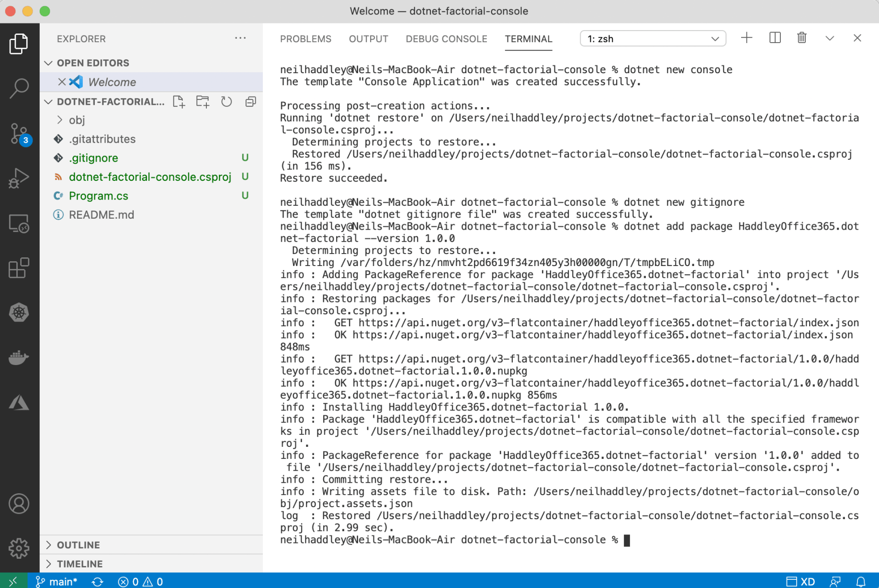The width and height of the screenshot is (879, 588).
Task: Open explorer More Actions ellipsis menu
Action: pos(240,38)
